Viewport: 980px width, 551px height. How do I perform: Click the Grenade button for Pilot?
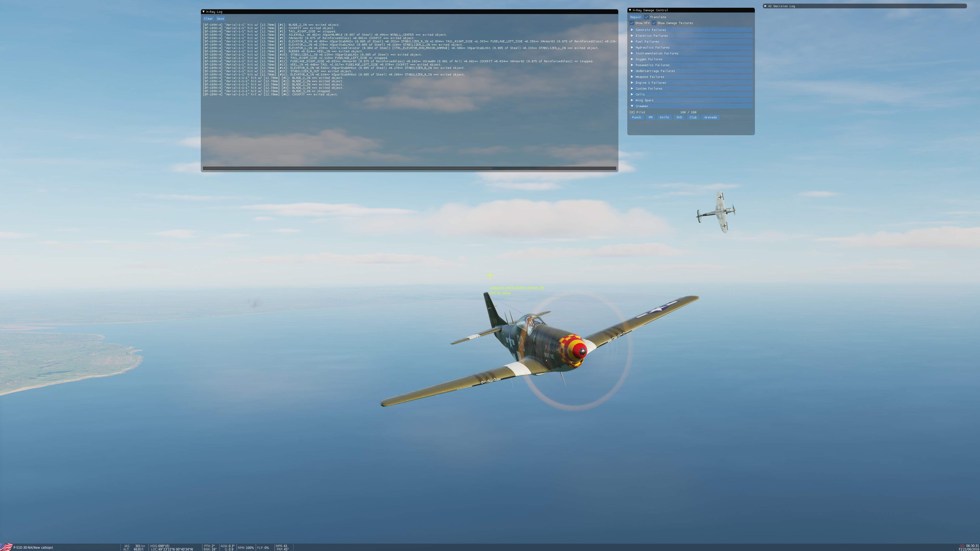click(x=710, y=118)
